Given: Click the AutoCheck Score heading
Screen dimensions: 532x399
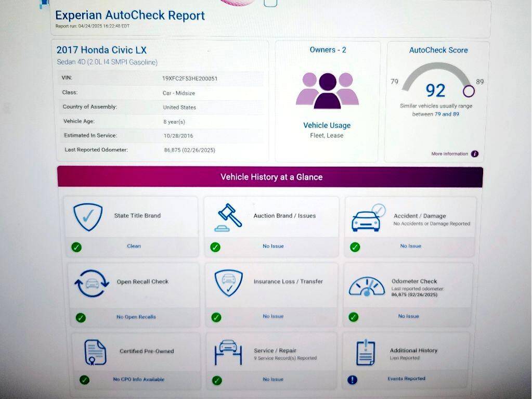Looking at the screenshot, I should [x=438, y=50].
